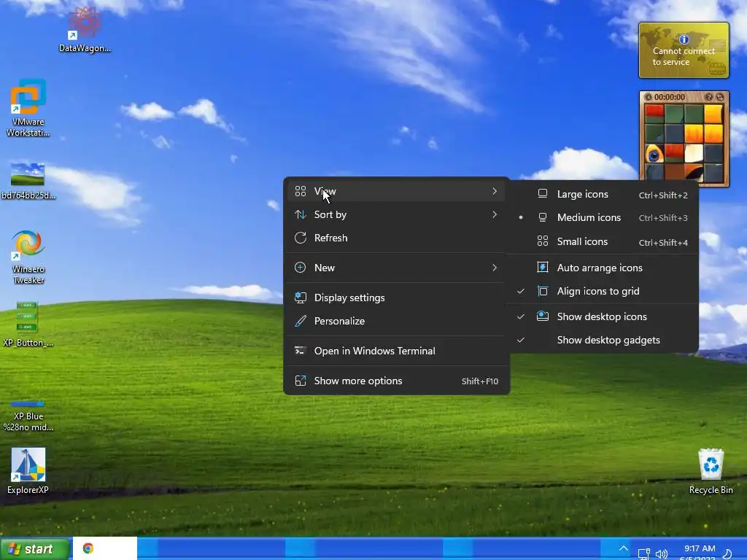The width and height of the screenshot is (747, 560).
Task: Toggle Auto arrange icons
Action: [x=603, y=268]
